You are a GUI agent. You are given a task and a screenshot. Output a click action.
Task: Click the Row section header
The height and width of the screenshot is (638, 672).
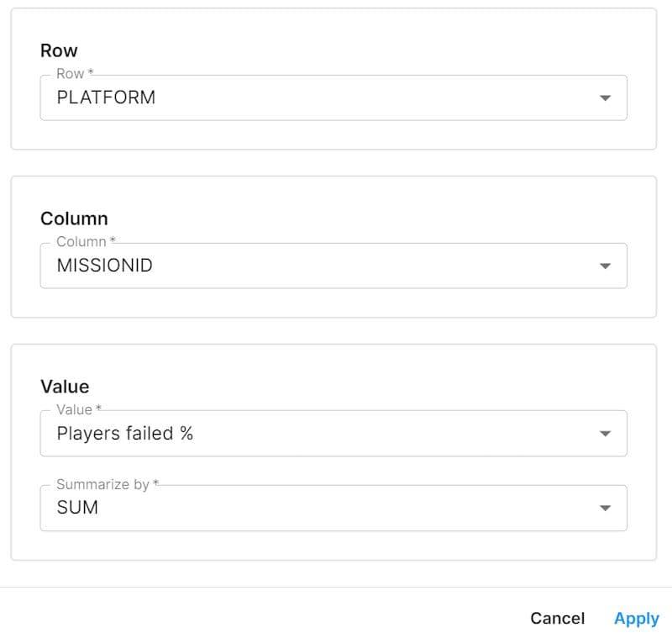click(60, 50)
